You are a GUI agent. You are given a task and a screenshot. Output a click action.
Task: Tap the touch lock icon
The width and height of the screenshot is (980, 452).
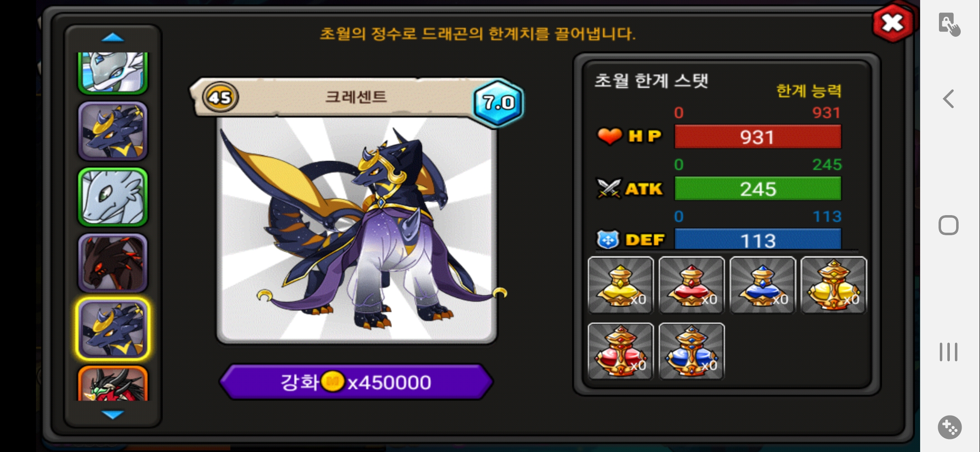pyautogui.click(x=949, y=24)
